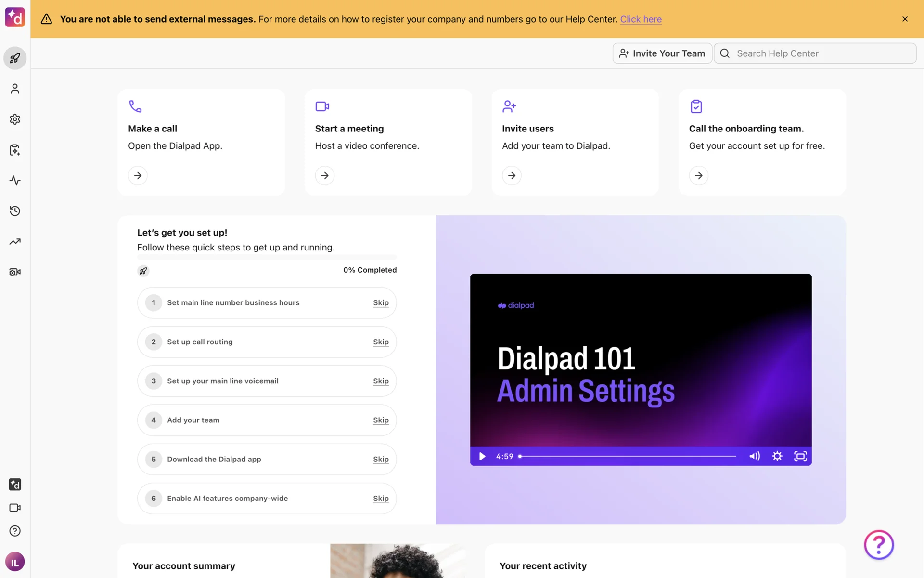924x578 pixels.
Task: Click the Click here help center link
Action: click(641, 19)
